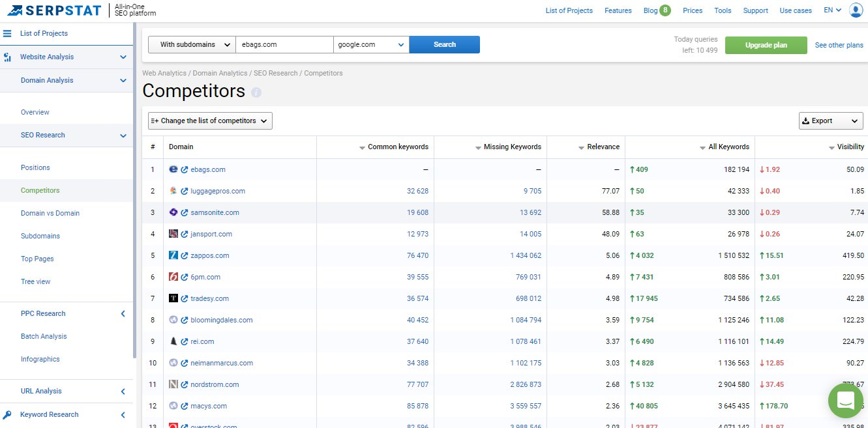This screenshot has height=428, width=868.
Task: Open Infographics in sidebar
Action: [40, 359]
